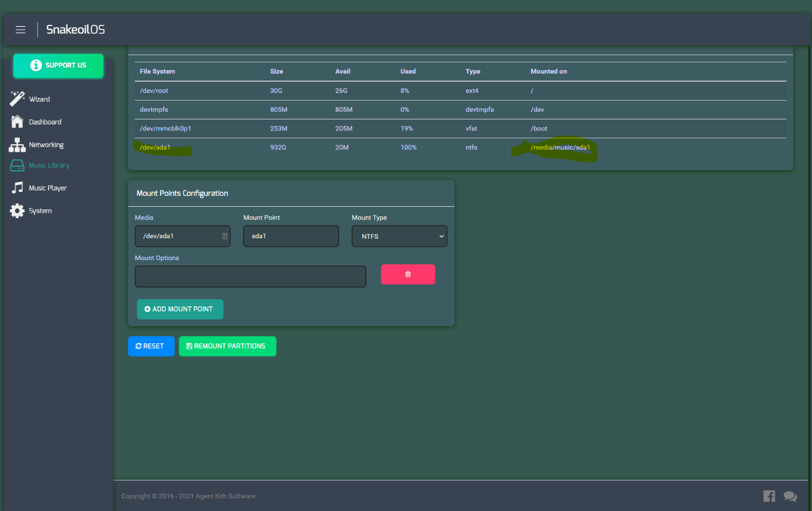Click the Support Us button
The image size is (812, 511).
click(x=58, y=66)
